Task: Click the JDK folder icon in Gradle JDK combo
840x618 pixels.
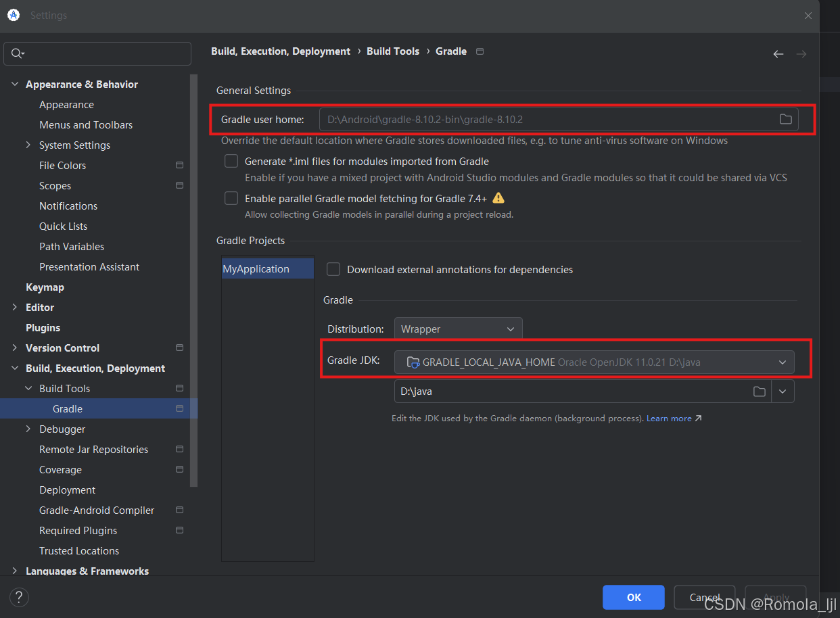Action: pyautogui.click(x=413, y=362)
